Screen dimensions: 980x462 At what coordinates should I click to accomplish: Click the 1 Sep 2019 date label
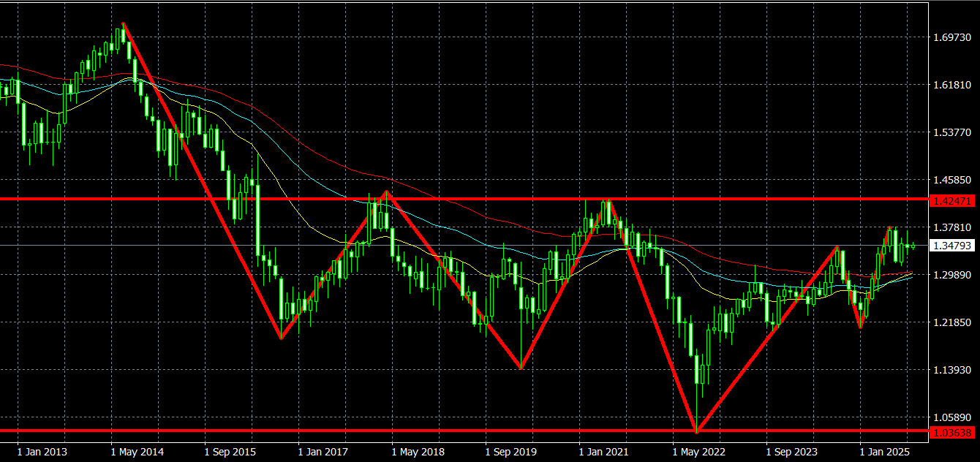tap(511, 452)
